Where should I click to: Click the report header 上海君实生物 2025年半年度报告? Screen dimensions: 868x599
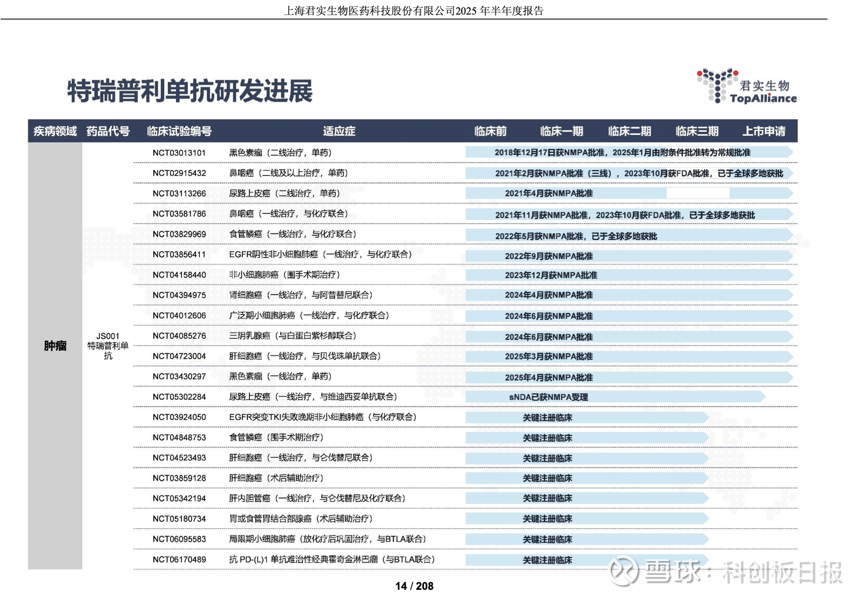coord(413,11)
